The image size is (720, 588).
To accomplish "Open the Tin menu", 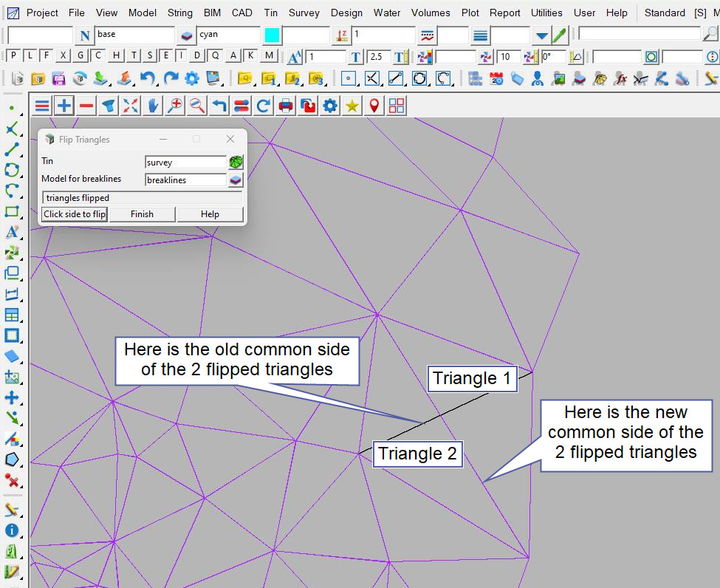I will 271,13.
